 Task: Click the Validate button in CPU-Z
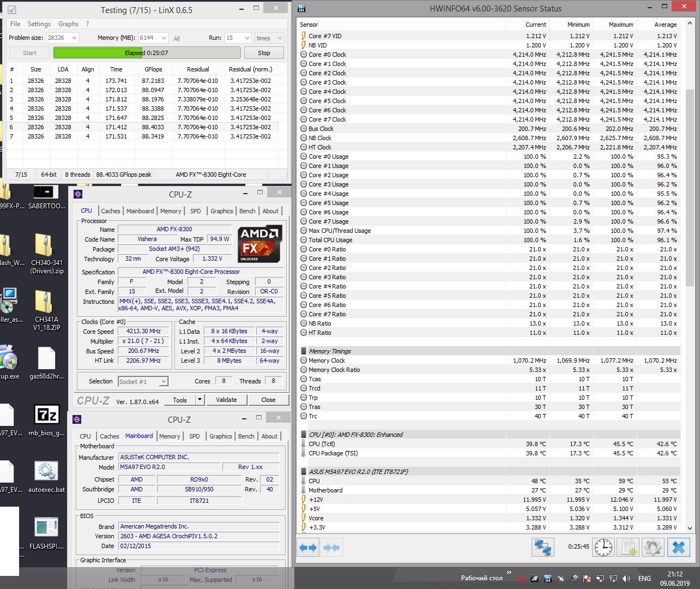point(226,400)
